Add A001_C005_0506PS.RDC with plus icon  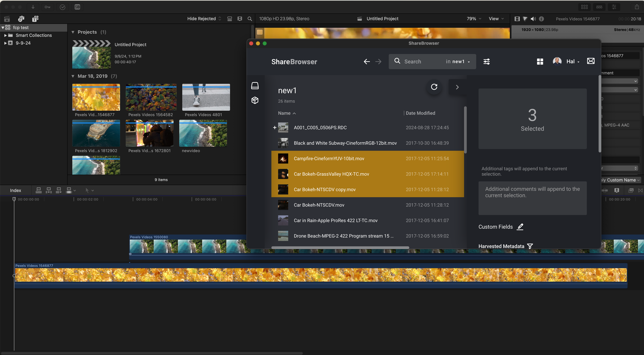point(275,128)
